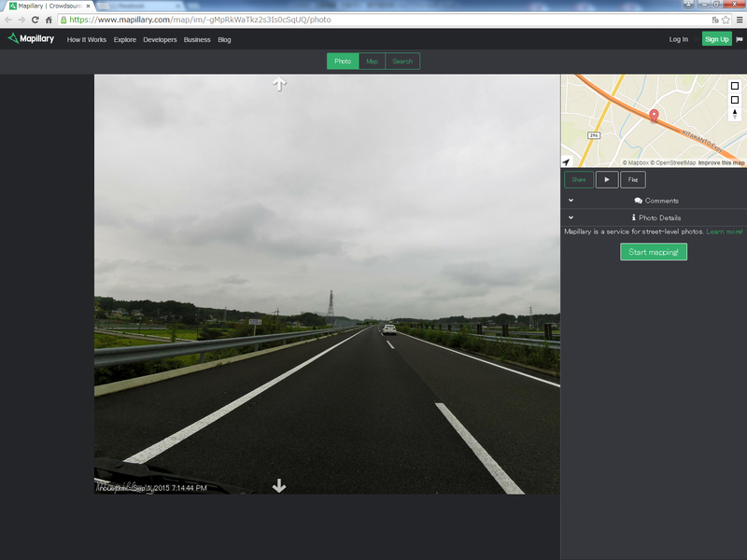Bookmark this page with the star icon
Viewport: 747px width, 560px height.
click(x=726, y=20)
